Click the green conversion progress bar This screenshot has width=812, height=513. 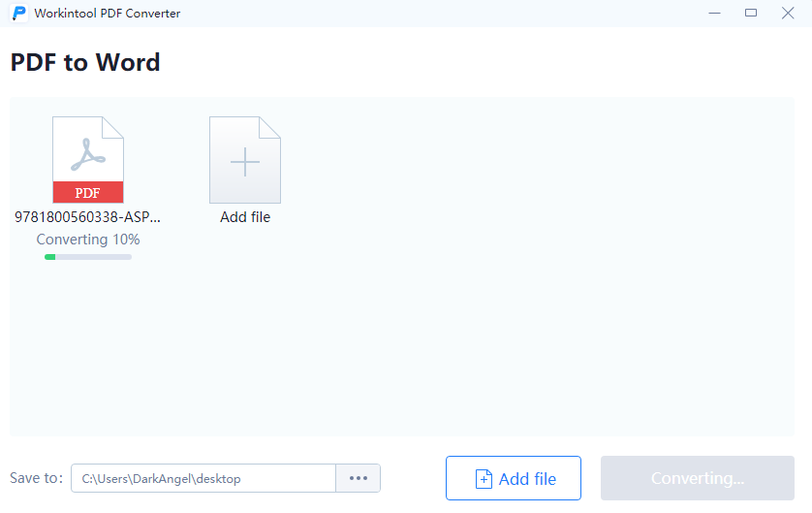point(88,257)
